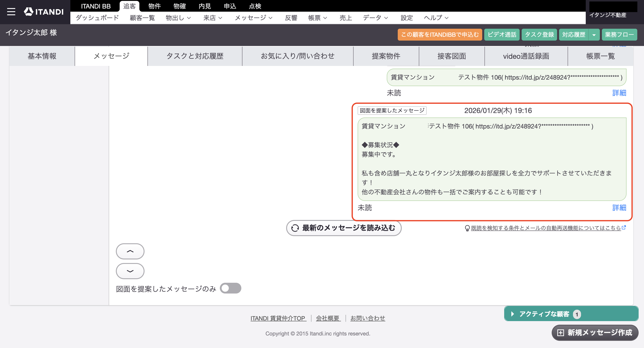This screenshot has width=644, height=348.
Task: Expand the メッセージ navigation dropdown
Action: pyautogui.click(x=253, y=18)
